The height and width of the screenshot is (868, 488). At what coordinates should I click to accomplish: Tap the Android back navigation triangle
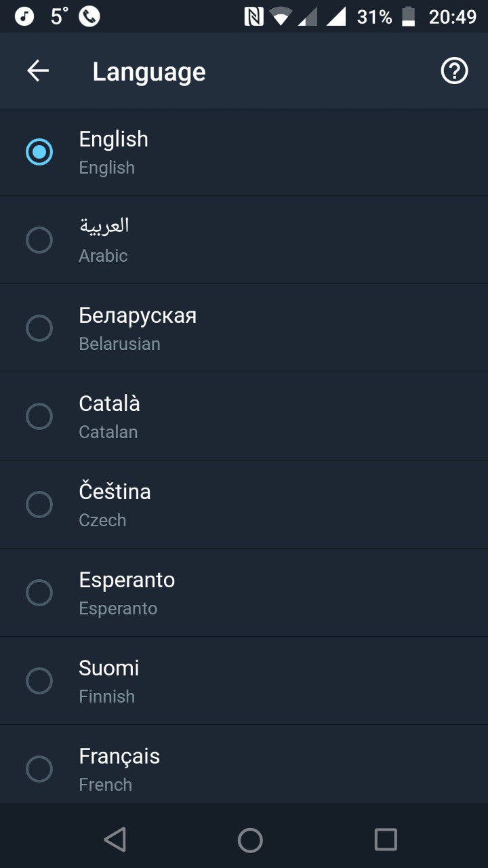tap(115, 840)
